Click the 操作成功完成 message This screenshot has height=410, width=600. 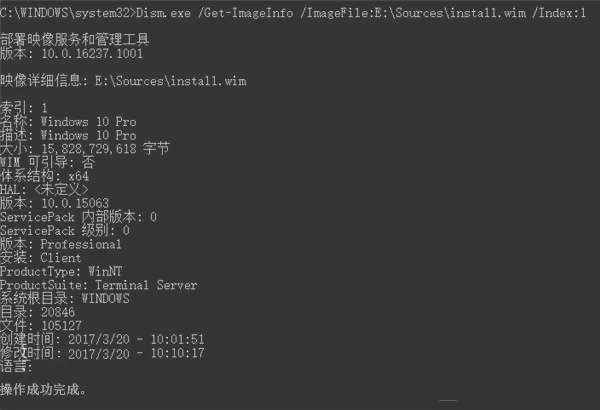[43, 389]
